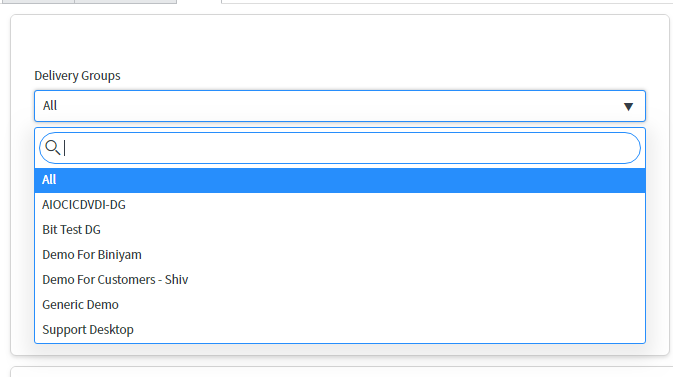Click empty card area above Delivery Groups label
This screenshot has width=673, height=377.
coord(340,41)
